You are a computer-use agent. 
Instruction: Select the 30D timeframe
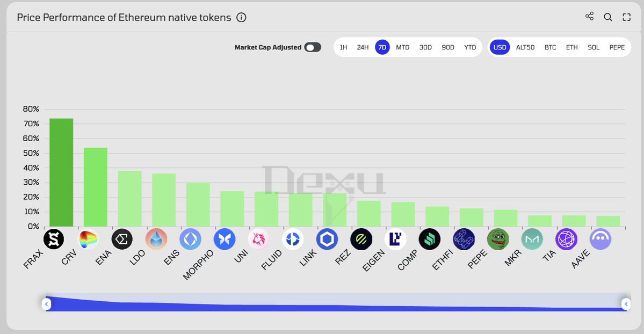pos(425,47)
